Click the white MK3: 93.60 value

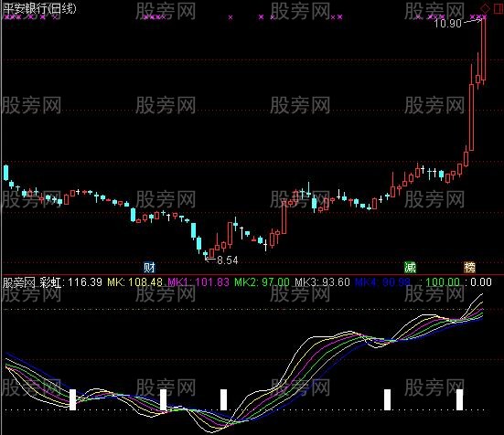(322, 282)
